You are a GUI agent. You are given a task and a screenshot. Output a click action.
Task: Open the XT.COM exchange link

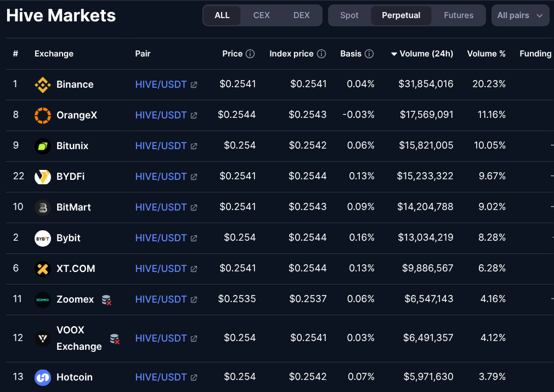76,269
